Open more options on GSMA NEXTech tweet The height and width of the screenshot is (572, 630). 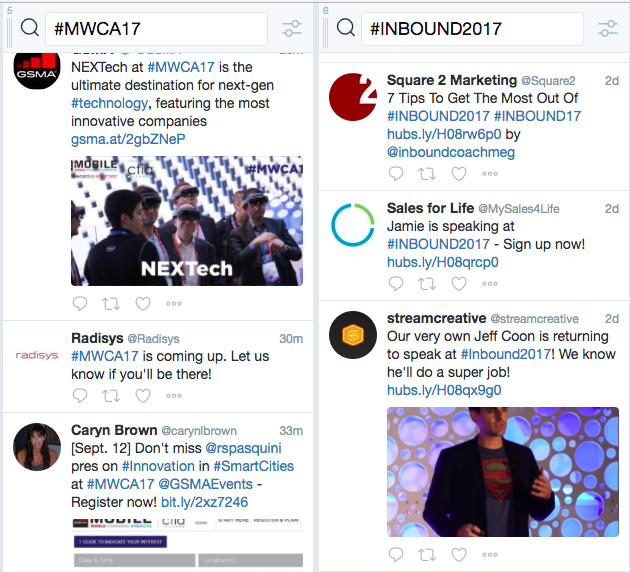pos(174,304)
